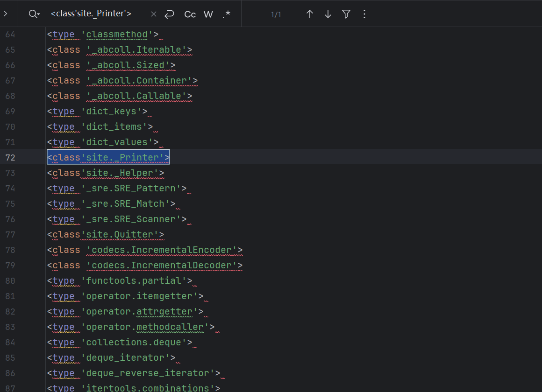Viewport: 542px width, 392px height.
Task: Open the search history dropdown
Action: (x=34, y=14)
